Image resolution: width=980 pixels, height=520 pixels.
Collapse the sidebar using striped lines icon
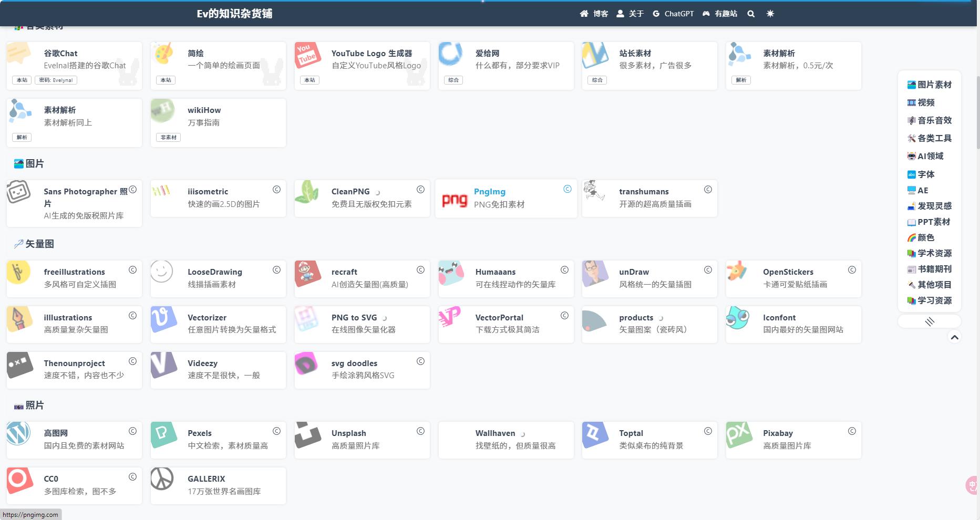(x=930, y=321)
